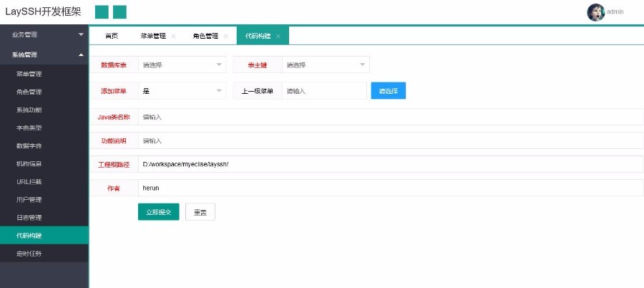Open 角色管理 in the sidebar
The image size is (644, 288).
[44, 92]
